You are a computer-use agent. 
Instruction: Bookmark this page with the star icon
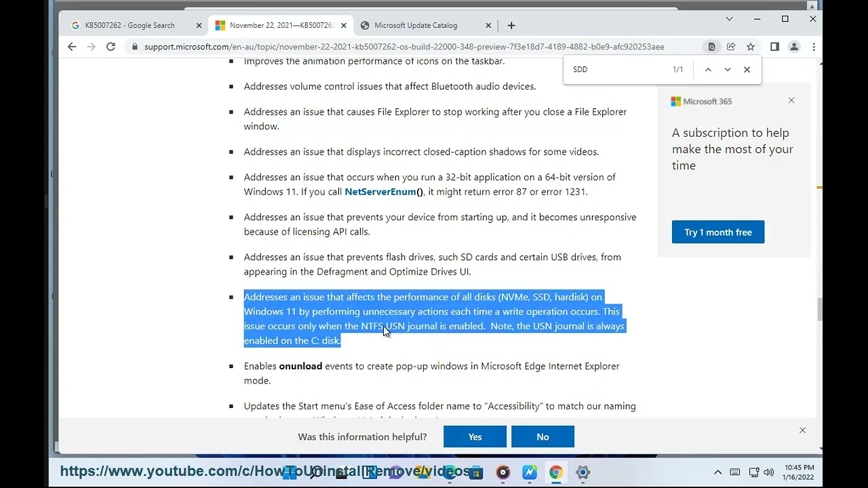(751, 47)
